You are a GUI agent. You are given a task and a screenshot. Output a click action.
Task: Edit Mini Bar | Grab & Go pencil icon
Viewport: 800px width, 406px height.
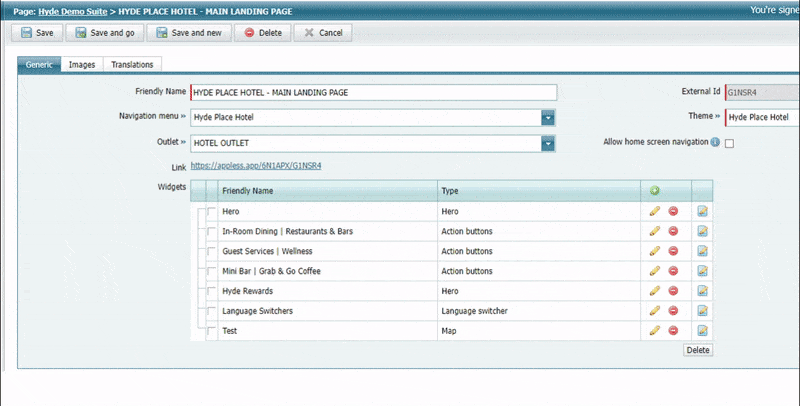[655, 271]
